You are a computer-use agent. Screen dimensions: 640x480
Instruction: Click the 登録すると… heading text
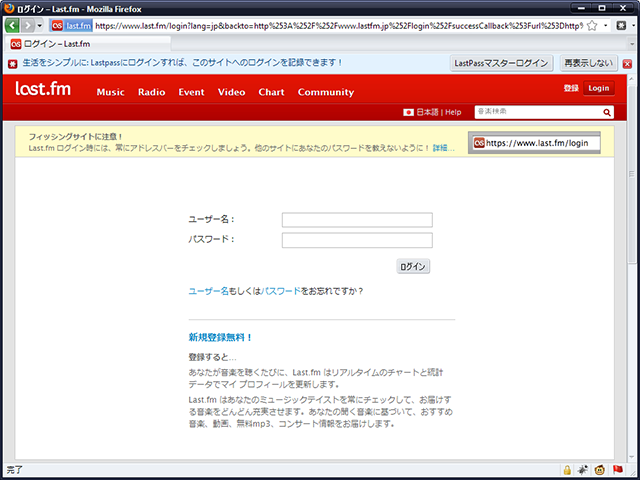(x=212, y=357)
